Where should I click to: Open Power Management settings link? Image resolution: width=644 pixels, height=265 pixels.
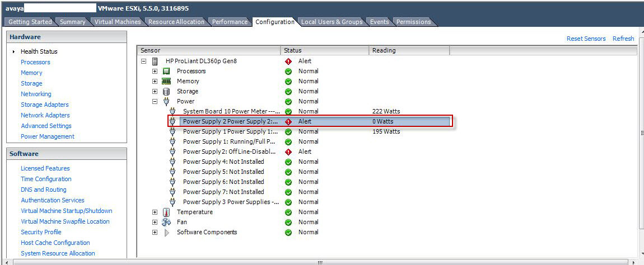[x=48, y=136]
